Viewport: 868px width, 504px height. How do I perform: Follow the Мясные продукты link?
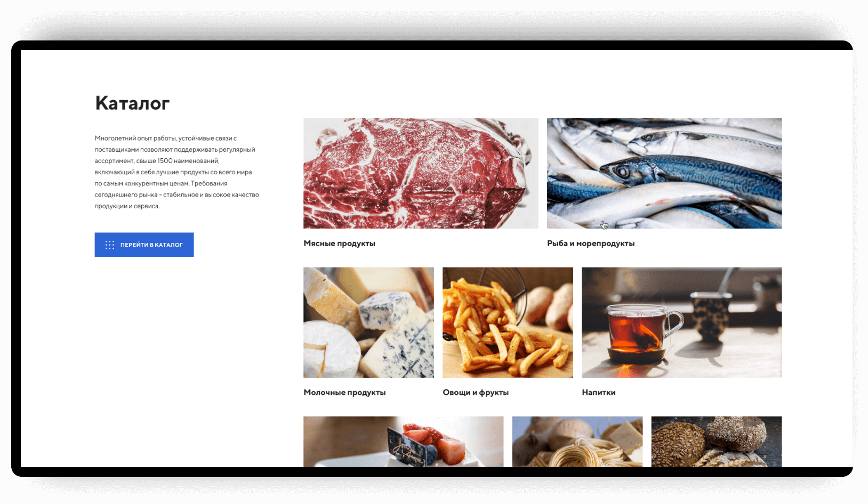pyautogui.click(x=339, y=243)
